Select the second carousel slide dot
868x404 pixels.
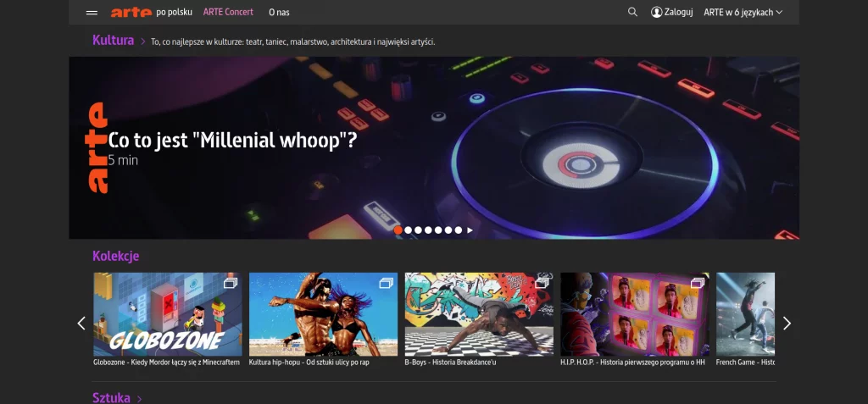click(x=408, y=230)
